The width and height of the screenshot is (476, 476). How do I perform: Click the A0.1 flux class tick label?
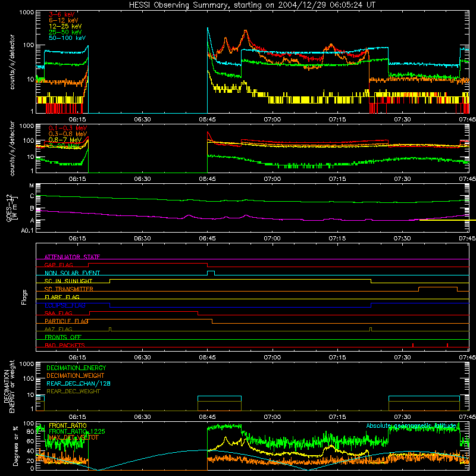coord(27,231)
